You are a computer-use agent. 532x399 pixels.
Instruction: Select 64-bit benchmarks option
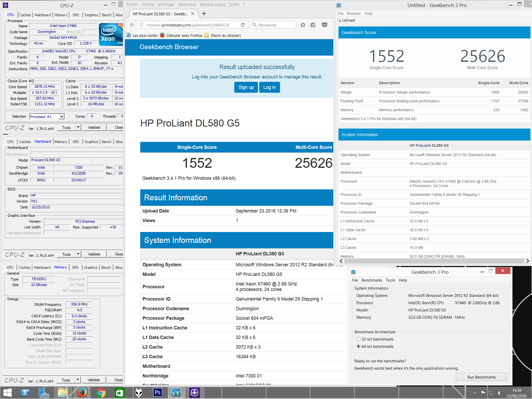(375, 346)
